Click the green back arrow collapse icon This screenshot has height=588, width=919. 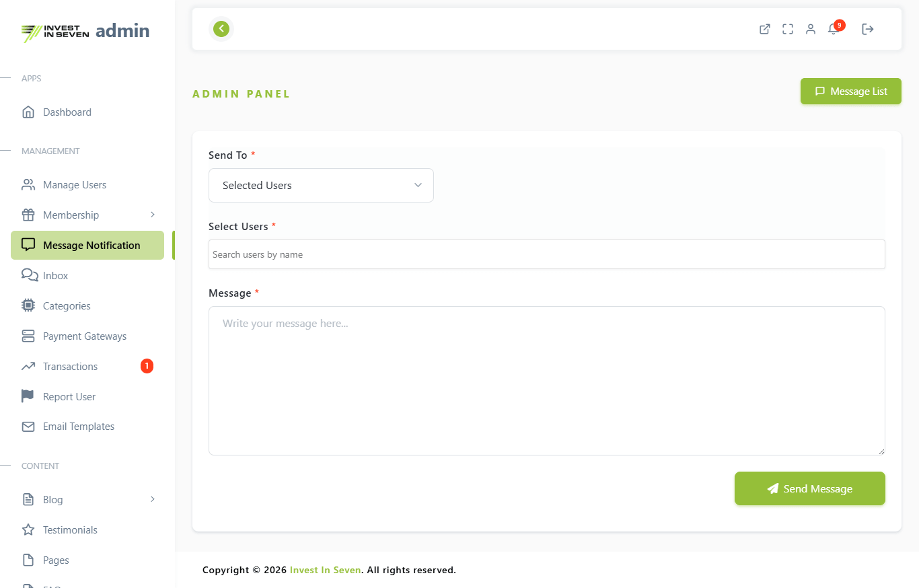221,29
